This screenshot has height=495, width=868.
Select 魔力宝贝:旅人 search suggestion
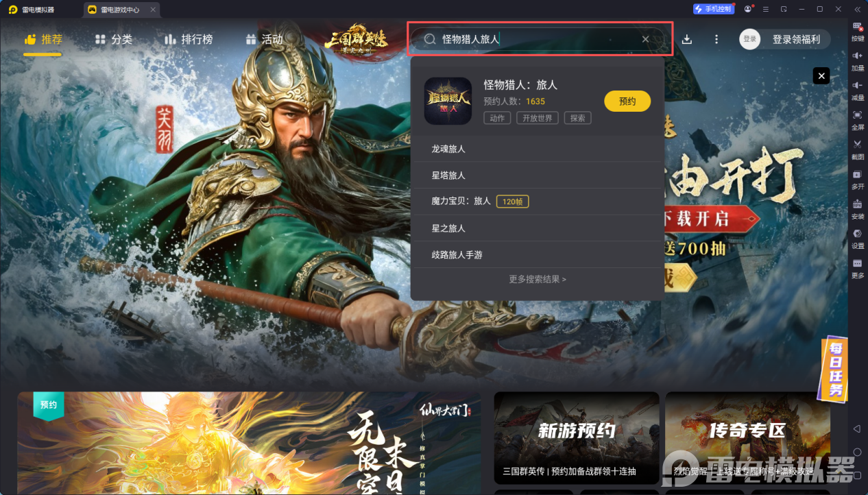point(538,201)
